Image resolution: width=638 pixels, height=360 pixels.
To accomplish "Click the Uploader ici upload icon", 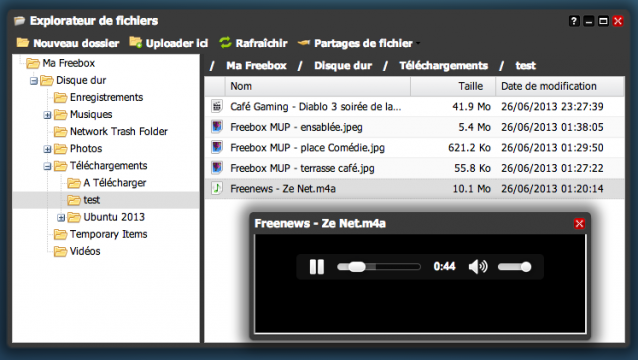I will (135, 42).
